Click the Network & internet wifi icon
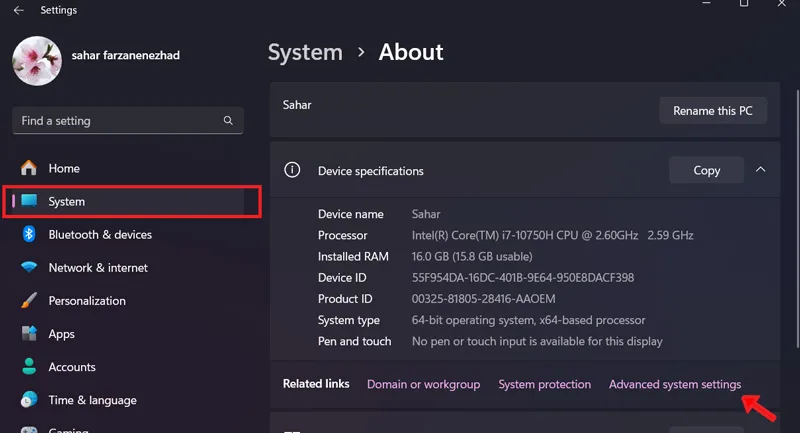The height and width of the screenshot is (433, 800). point(29,267)
